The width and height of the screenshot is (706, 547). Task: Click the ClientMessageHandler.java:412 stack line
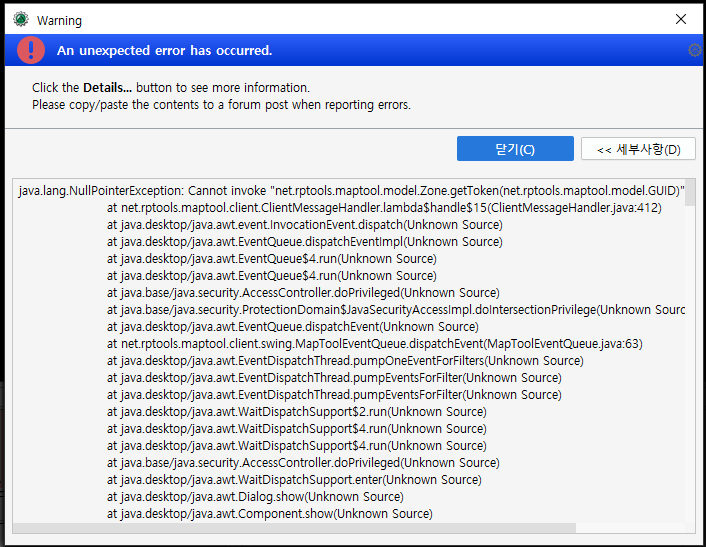click(x=384, y=208)
